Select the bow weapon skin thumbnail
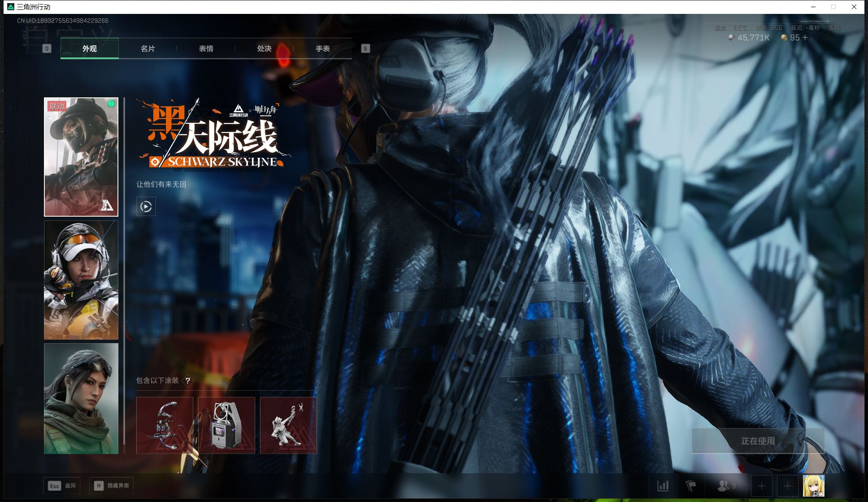The image size is (868, 502). tap(165, 425)
